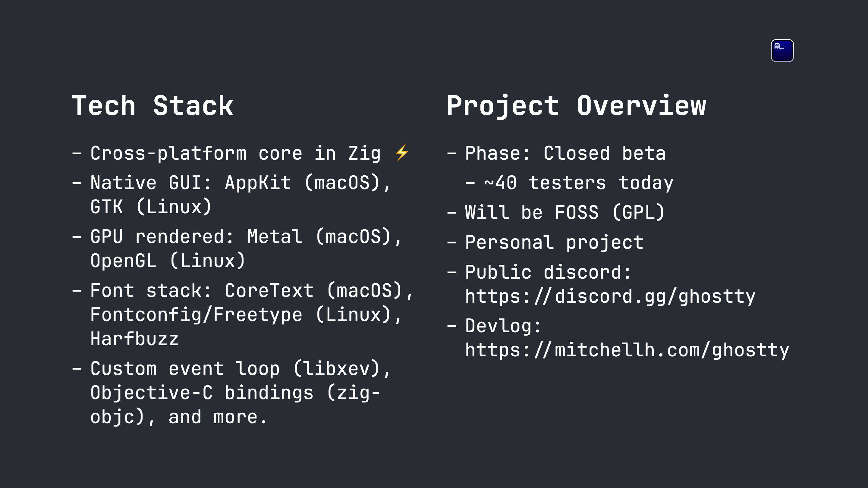Click the Fontconfig/Freetype (Linux) line
868x488 pixels.
(x=246, y=314)
